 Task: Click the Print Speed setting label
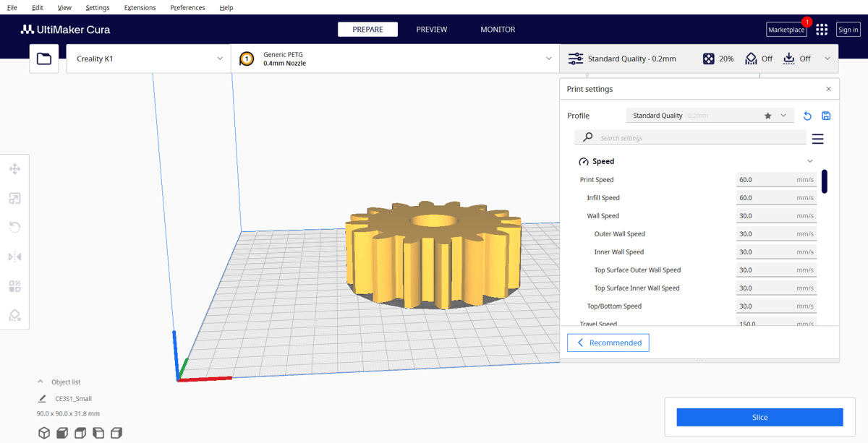pyautogui.click(x=597, y=179)
